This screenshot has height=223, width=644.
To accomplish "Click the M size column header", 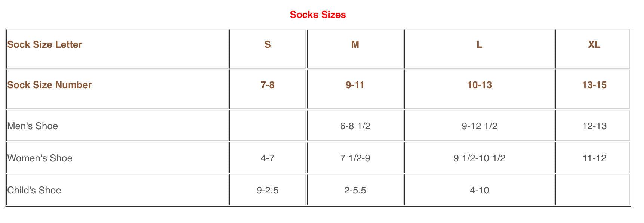I will pos(355,45).
